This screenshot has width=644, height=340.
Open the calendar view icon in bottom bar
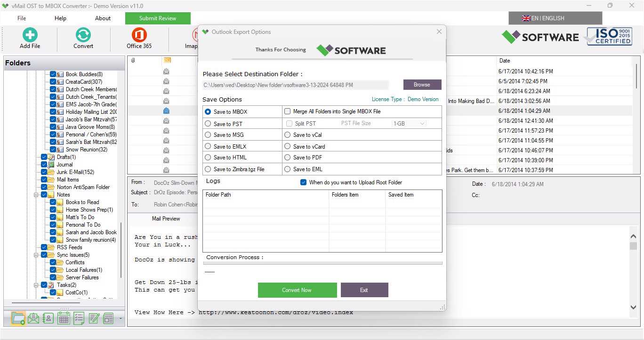pos(64,318)
